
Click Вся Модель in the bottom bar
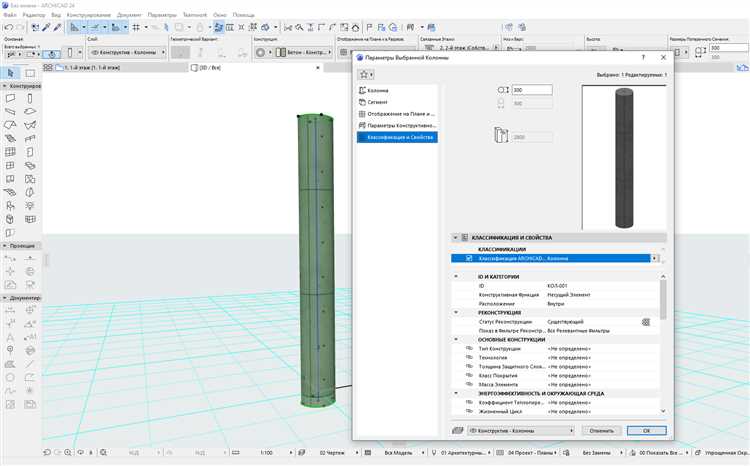click(398, 452)
